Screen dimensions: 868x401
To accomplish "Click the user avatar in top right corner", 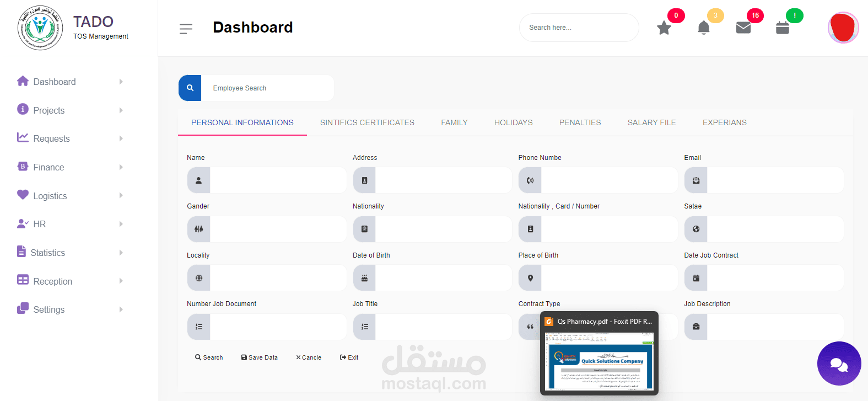I will pyautogui.click(x=843, y=28).
